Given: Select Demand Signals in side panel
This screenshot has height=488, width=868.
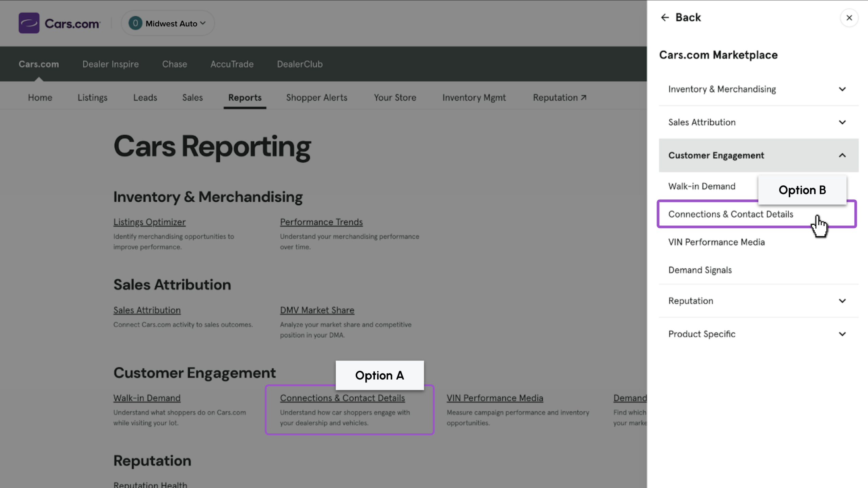Looking at the screenshot, I should pyautogui.click(x=700, y=270).
